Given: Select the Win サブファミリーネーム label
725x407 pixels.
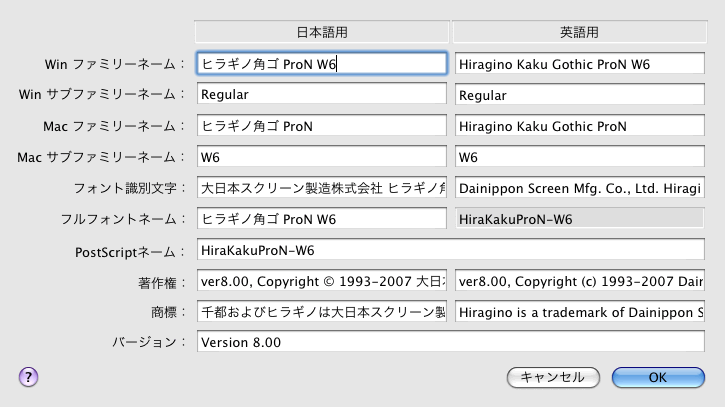Looking at the screenshot, I should 101,94.
